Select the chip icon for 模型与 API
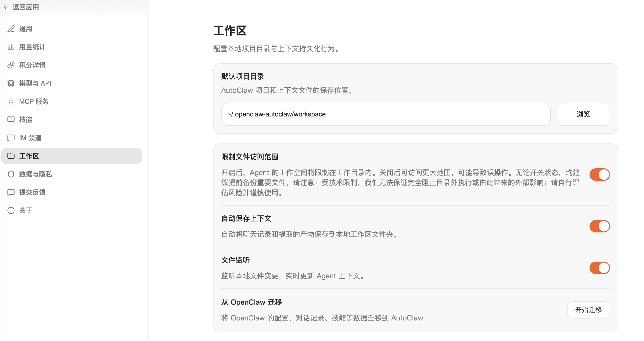The height and width of the screenshot is (341, 644). click(11, 83)
